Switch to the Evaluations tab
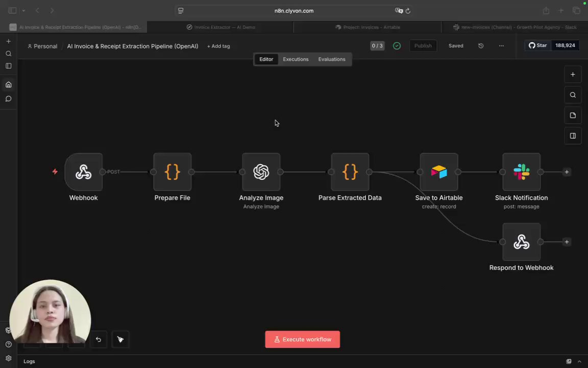The width and height of the screenshot is (588, 368). point(332,59)
